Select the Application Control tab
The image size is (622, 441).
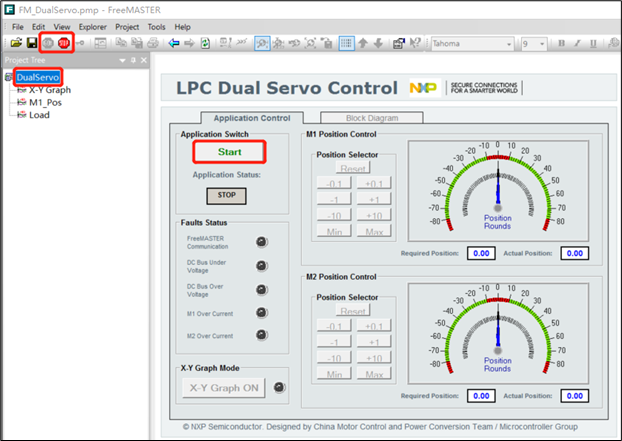(x=252, y=118)
